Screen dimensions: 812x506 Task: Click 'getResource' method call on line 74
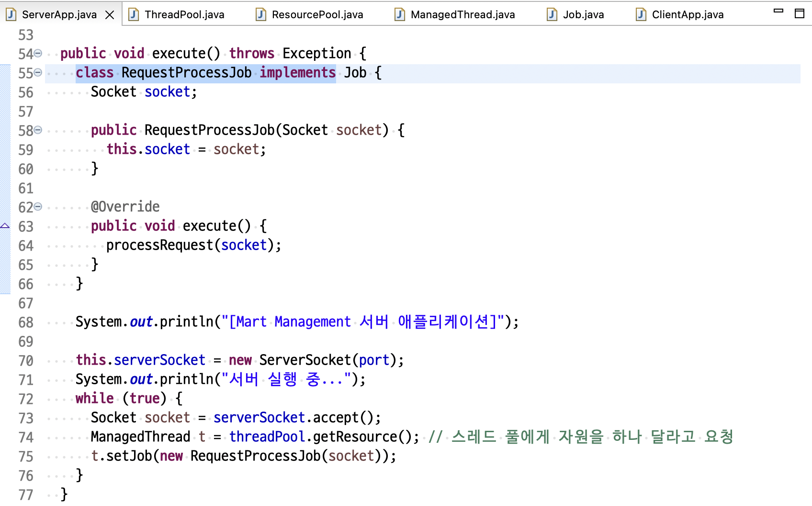tap(355, 437)
